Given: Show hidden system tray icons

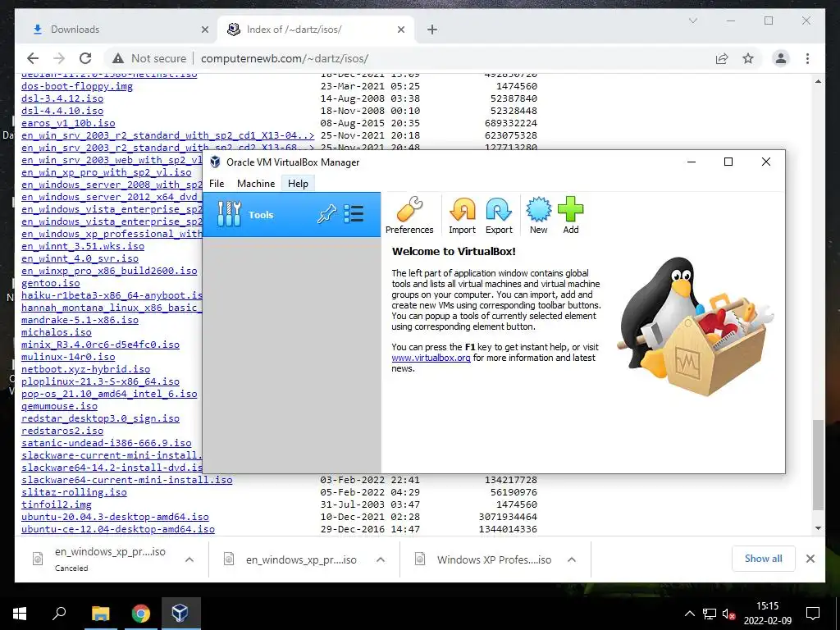Looking at the screenshot, I should coord(689,614).
